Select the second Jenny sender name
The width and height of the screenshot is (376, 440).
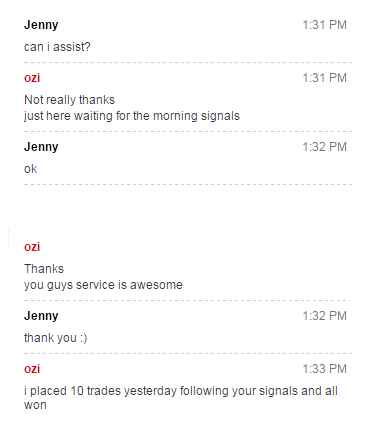(41, 147)
